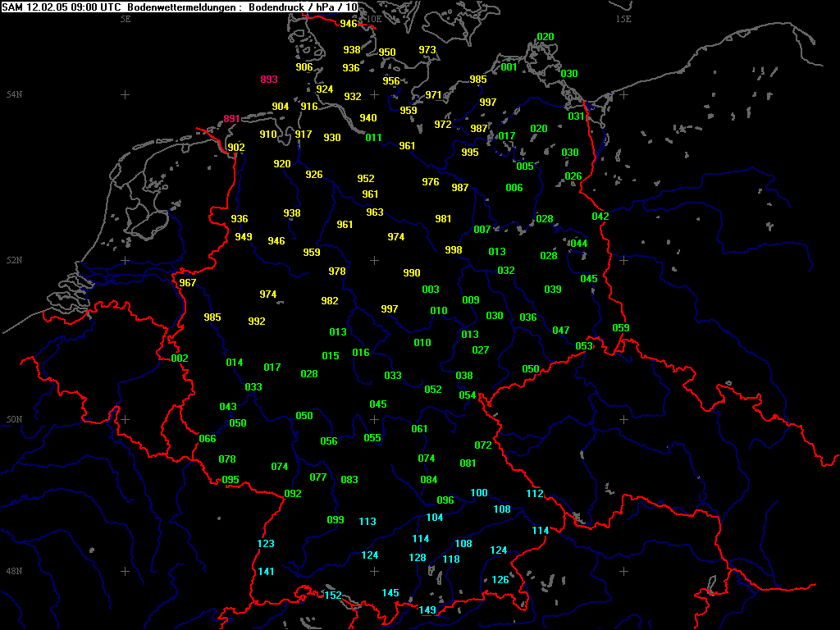Viewport: 840px width, 630px height.
Task: Click the green 099 station value
Action: pos(336,520)
